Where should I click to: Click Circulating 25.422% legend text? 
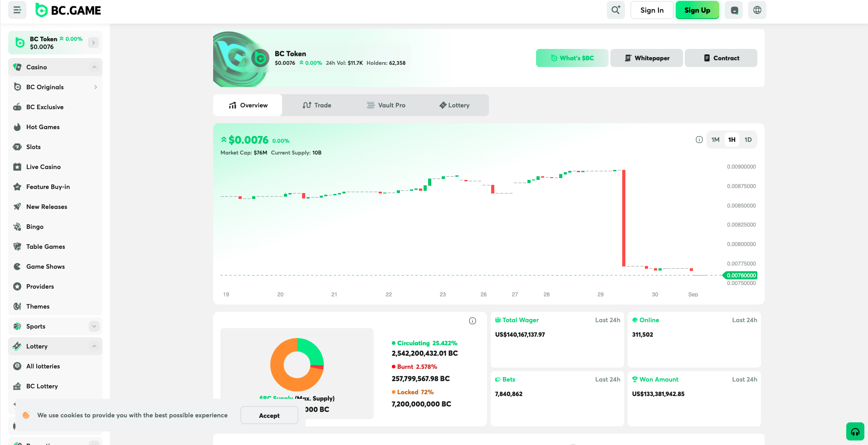(x=427, y=343)
